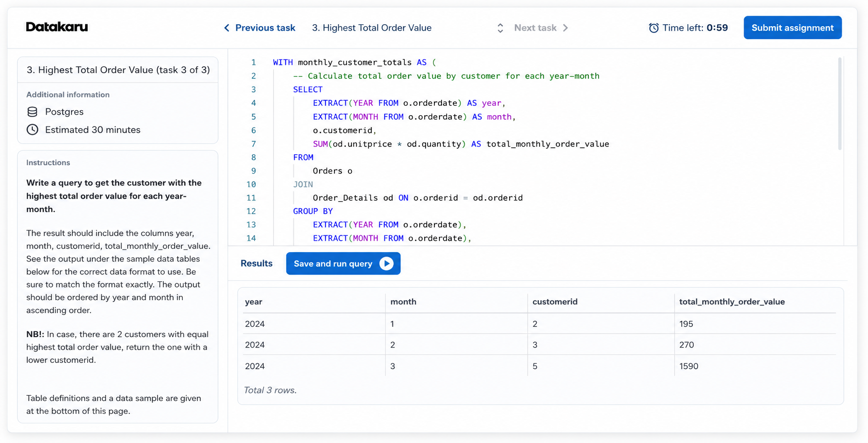Click Save and run query

tap(343, 264)
